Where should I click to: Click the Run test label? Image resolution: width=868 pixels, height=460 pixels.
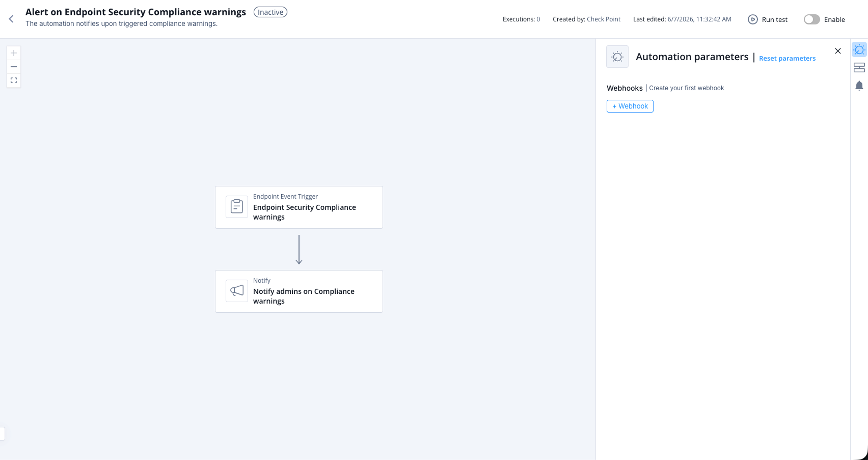(x=774, y=20)
